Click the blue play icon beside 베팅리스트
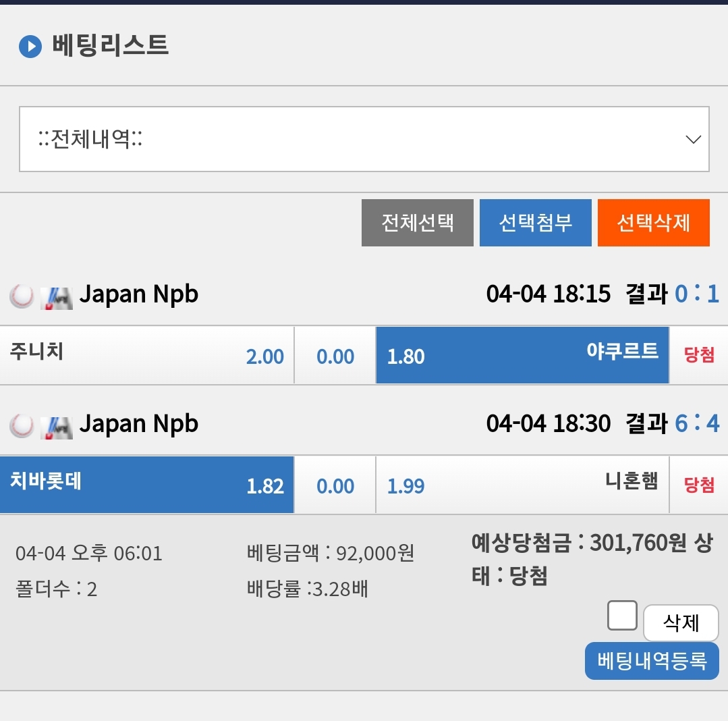Image resolution: width=728 pixels, height=721 pixels. [x=30, y=47]
